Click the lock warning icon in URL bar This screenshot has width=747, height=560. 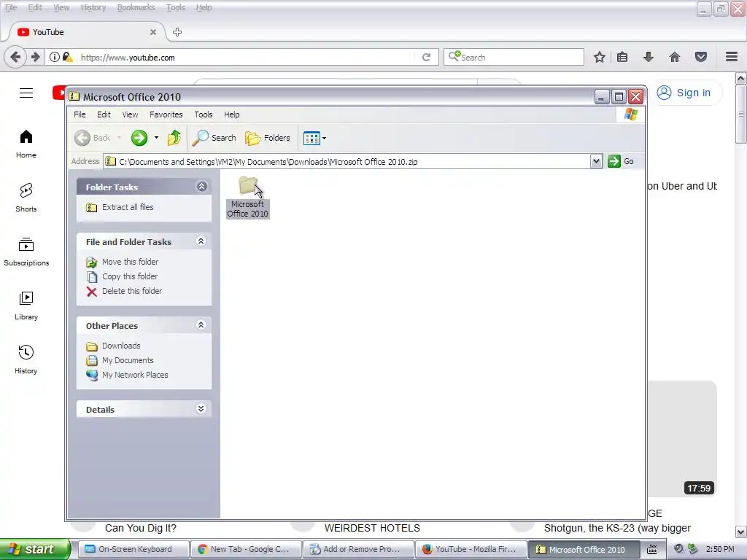click(x=68, y=57)
